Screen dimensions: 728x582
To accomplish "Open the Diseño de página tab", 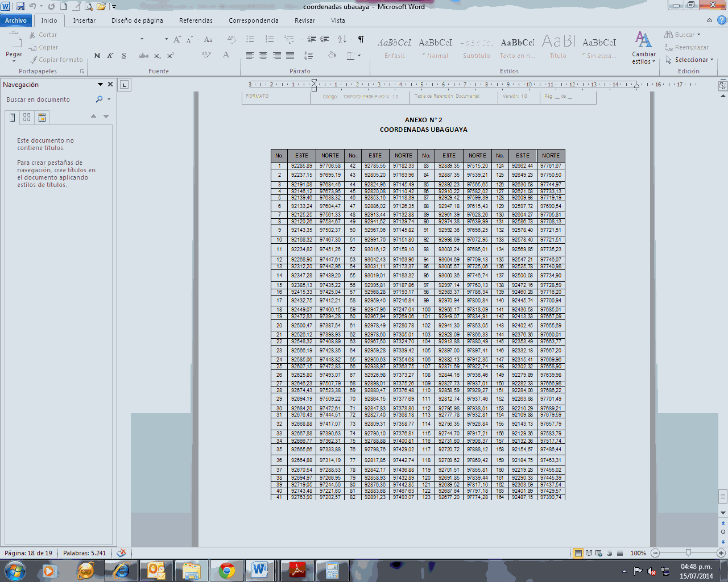I will (x=137, y=20).
